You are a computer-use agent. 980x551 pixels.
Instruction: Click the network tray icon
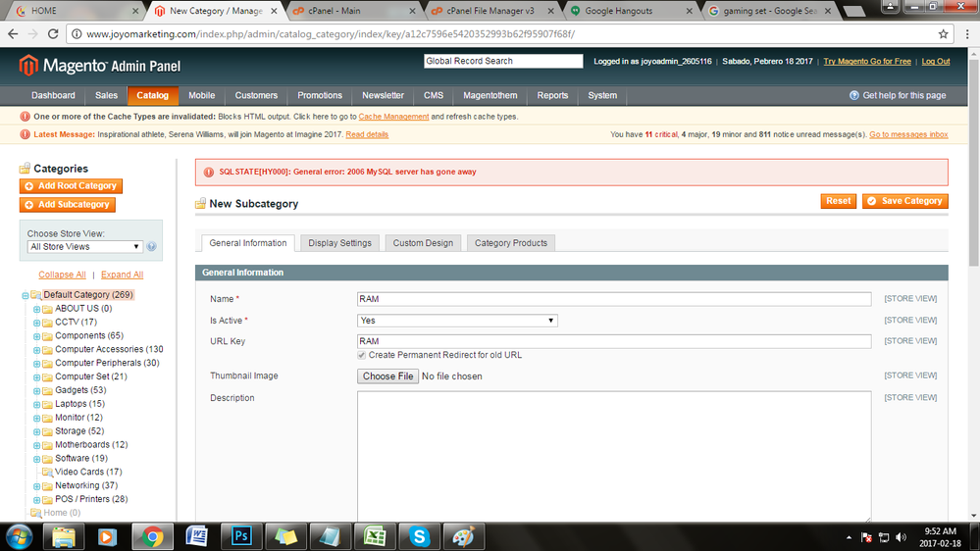click(884, 537)
